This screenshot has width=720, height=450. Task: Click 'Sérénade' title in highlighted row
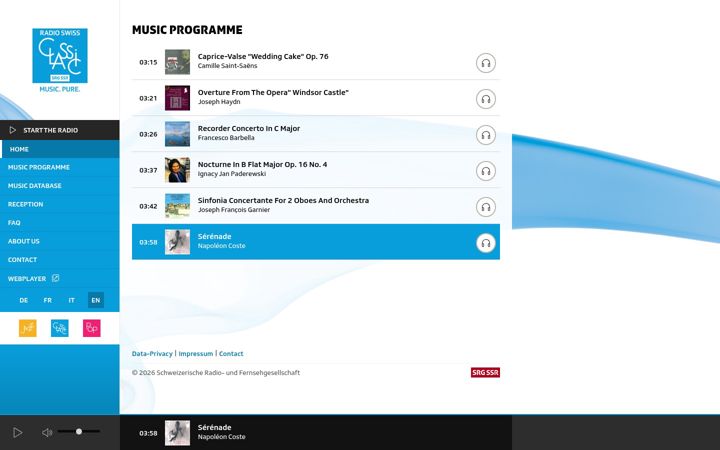tap(214, 236)
